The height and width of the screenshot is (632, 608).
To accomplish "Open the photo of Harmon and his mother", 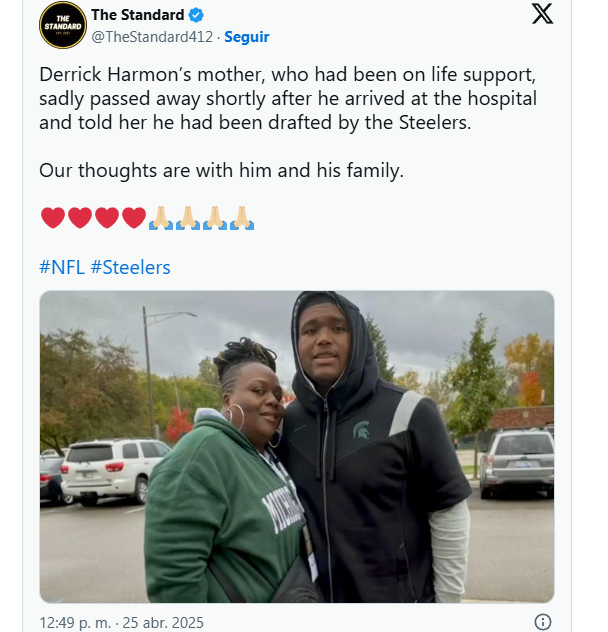I will 297,446.
